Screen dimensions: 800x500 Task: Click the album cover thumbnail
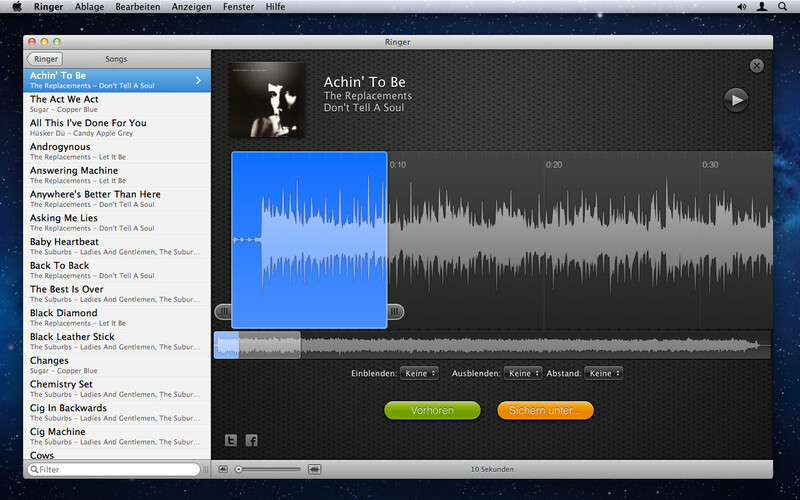(267, 99)
